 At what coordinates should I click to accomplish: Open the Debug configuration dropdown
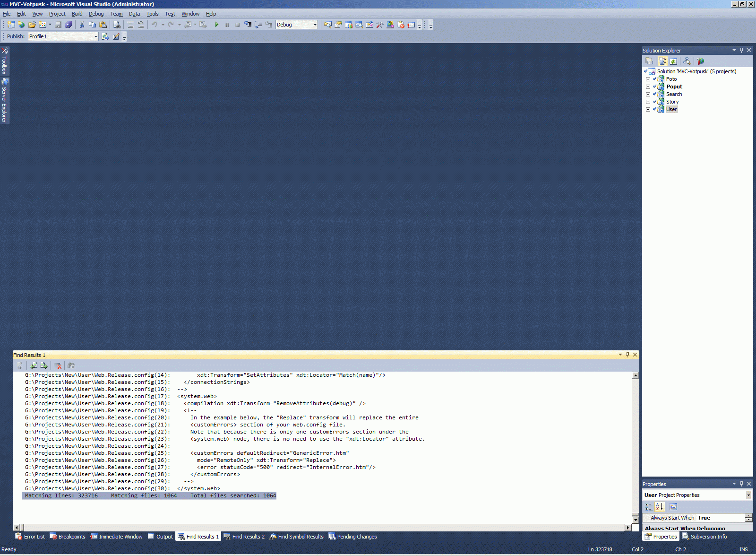[x=315, y=25]
